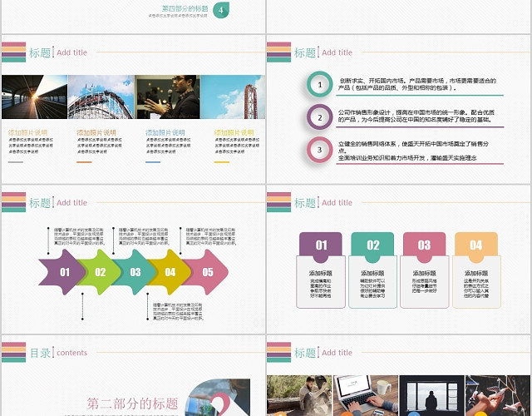Click the purple 01 arrow shape
532x416 pixels.
(62, 272)
